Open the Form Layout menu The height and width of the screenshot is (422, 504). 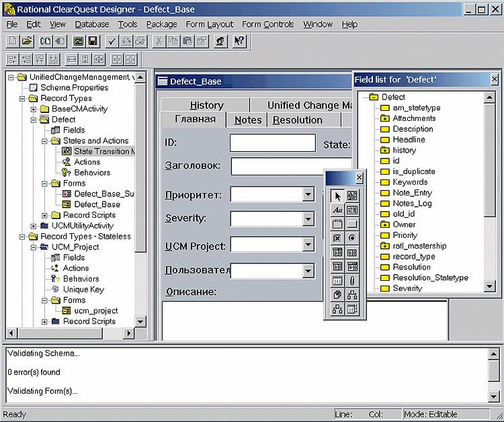pos(210,24)
